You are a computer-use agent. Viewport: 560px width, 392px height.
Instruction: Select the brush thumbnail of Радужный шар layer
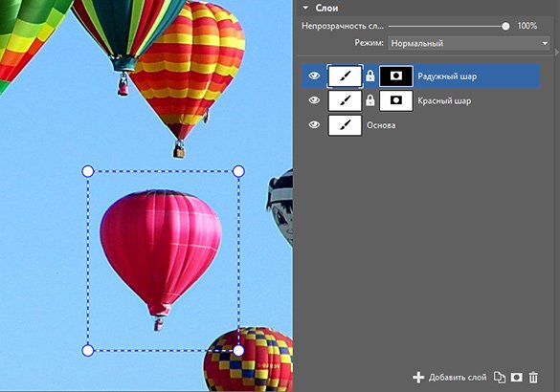click(x=345, y=76)
